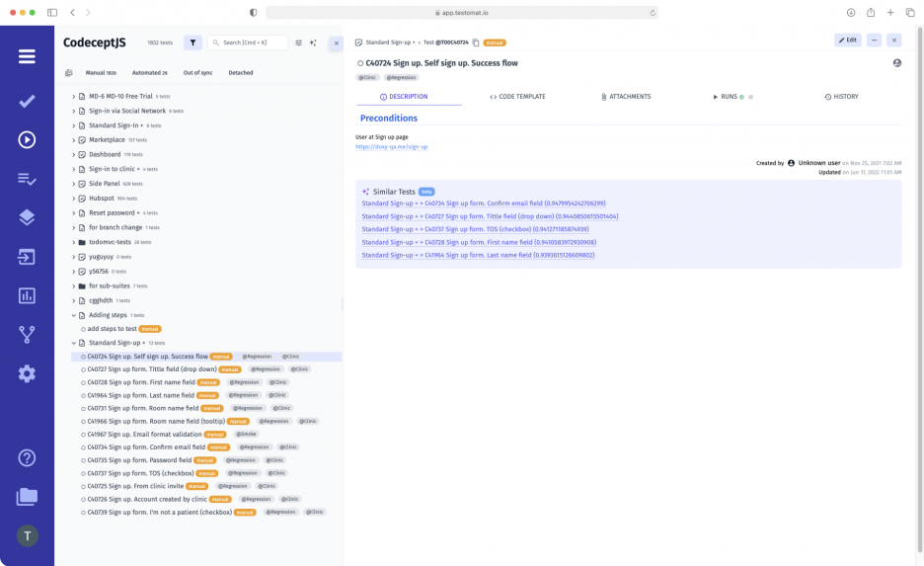Open the doxy-qa.me sign-up link
The image size is (924, 566).
click(391, 147)
